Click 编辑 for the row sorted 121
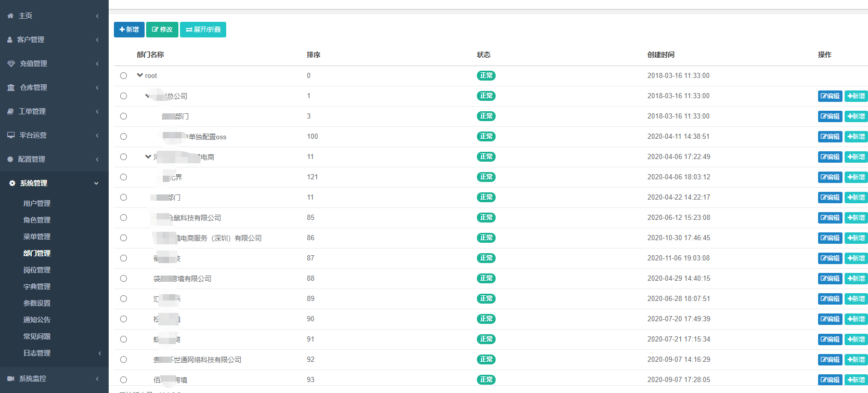This screenshot has width=868, height=393. click(x=830, y=177)
